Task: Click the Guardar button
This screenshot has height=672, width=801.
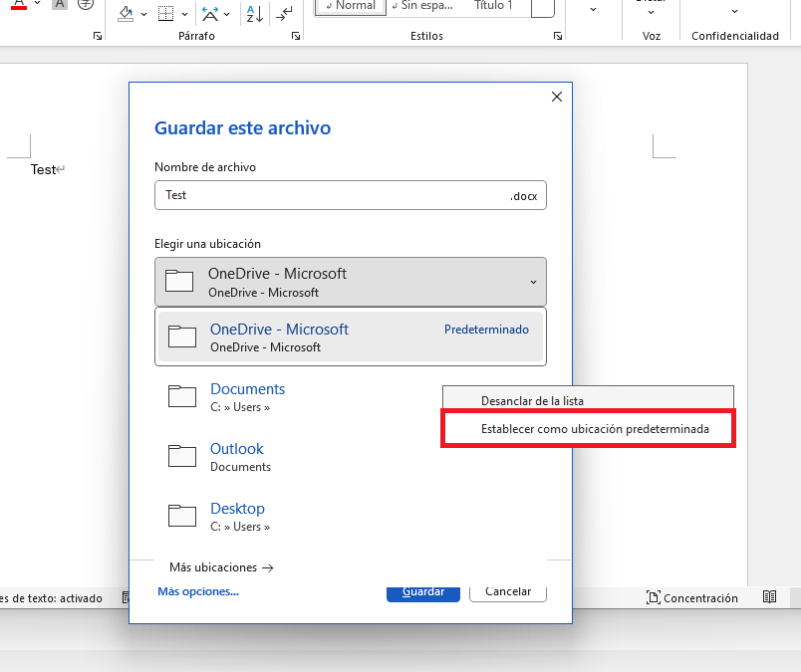Action: [423, 592]
